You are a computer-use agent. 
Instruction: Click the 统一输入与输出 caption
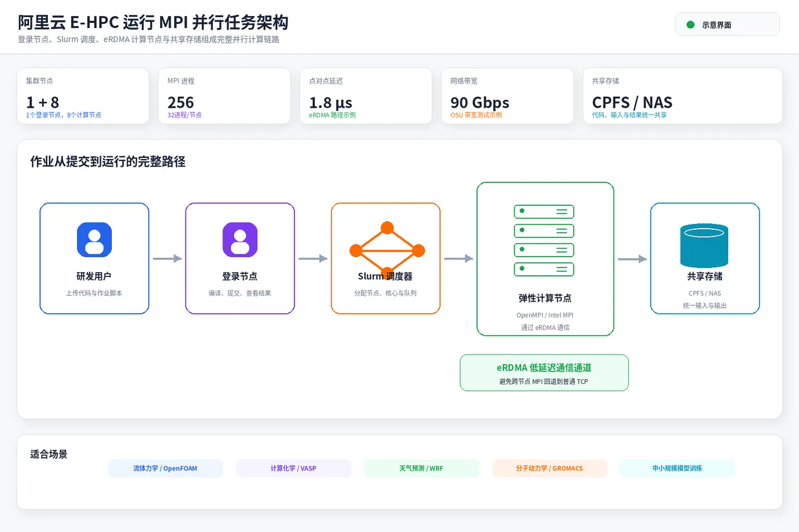click(x=705, y=306)
